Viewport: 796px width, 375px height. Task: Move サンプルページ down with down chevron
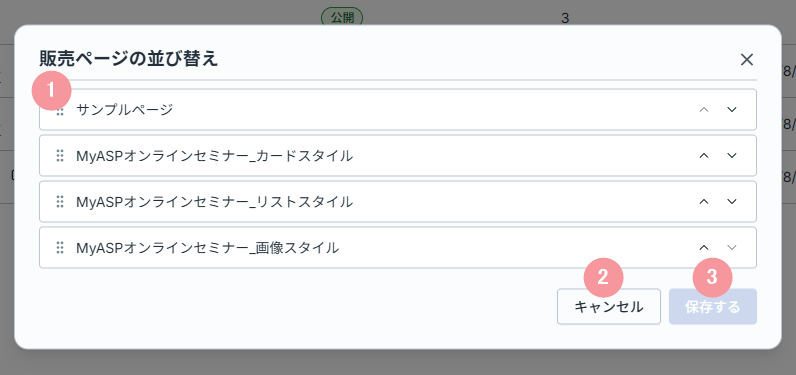(x=732, y=110)
